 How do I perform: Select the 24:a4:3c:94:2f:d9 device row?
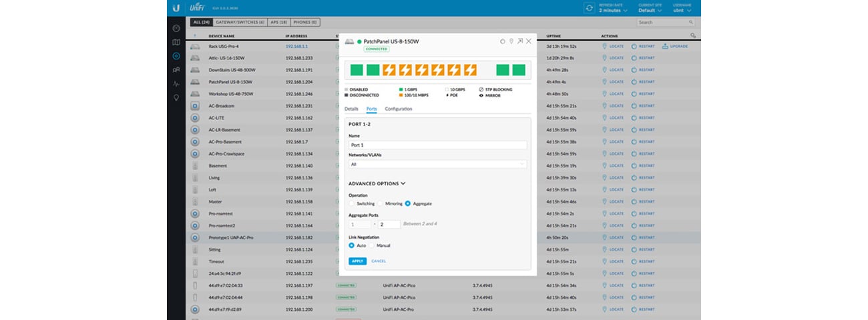point(445,273)
